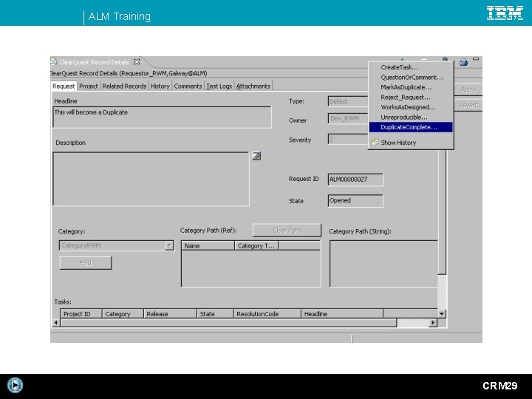Click the horizontal scrollbar right arrow
The height and width of the screenshot is (399, 532).
pyautogui.click(x=432, y=323)
